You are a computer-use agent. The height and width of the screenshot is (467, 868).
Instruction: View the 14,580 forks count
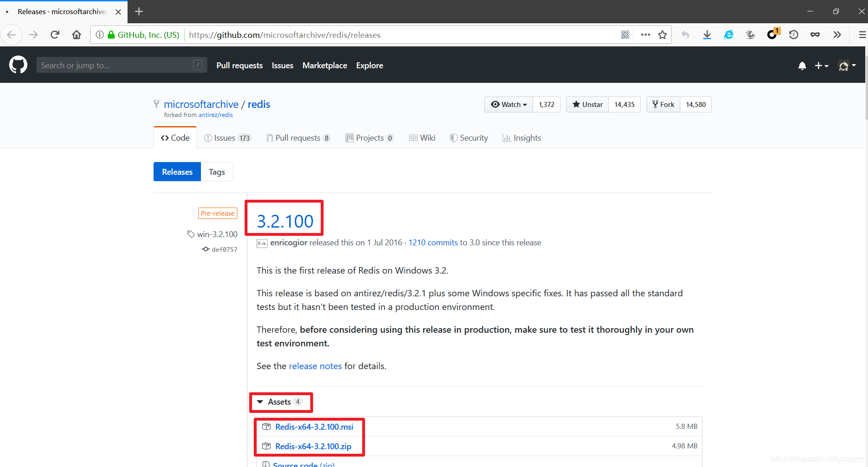point(696,104)
